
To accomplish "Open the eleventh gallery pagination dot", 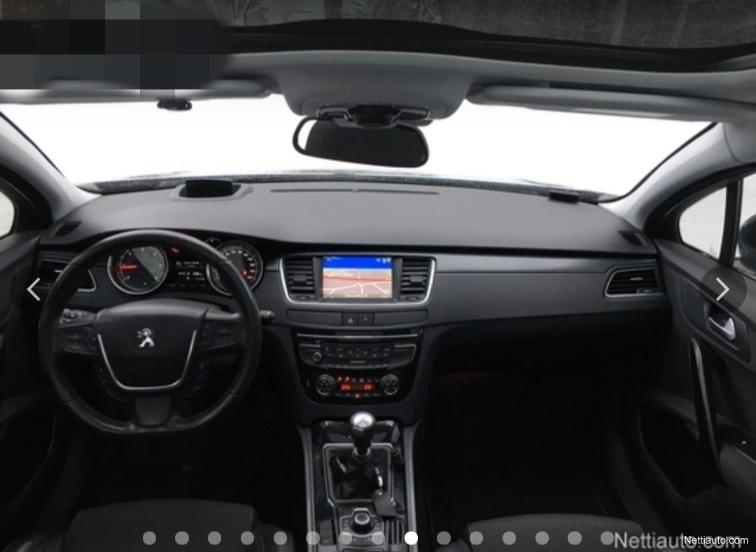I will (x=477, y=538).
